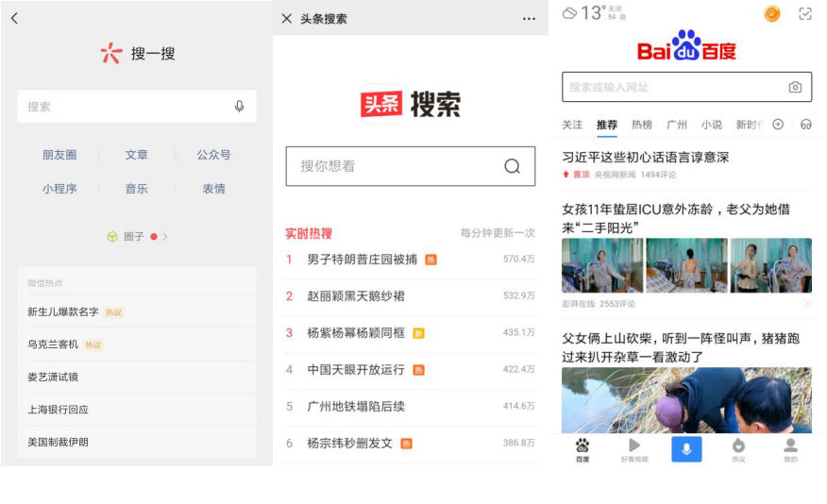Open middle ICU article photo thumbnail
Screen dimensions: 827x504
(x=686, y=265)
